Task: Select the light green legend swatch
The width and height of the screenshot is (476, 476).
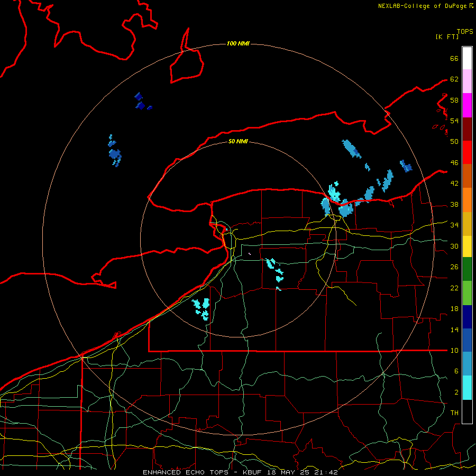Action: pyautogui.click(x=467, y=293)
